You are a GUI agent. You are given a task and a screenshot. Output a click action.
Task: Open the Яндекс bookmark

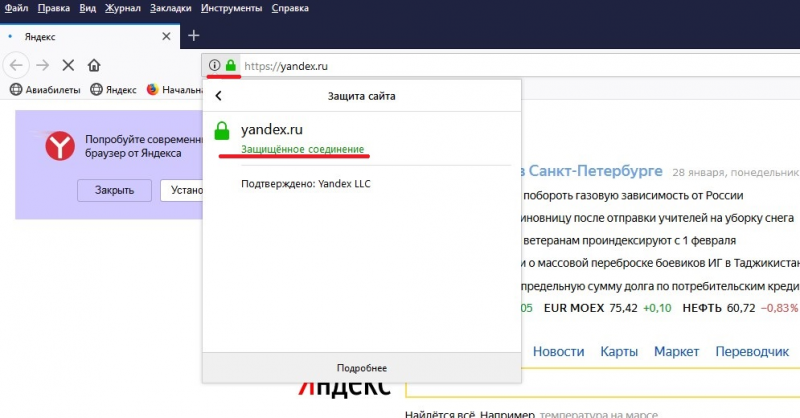click(x=113, y=90)
